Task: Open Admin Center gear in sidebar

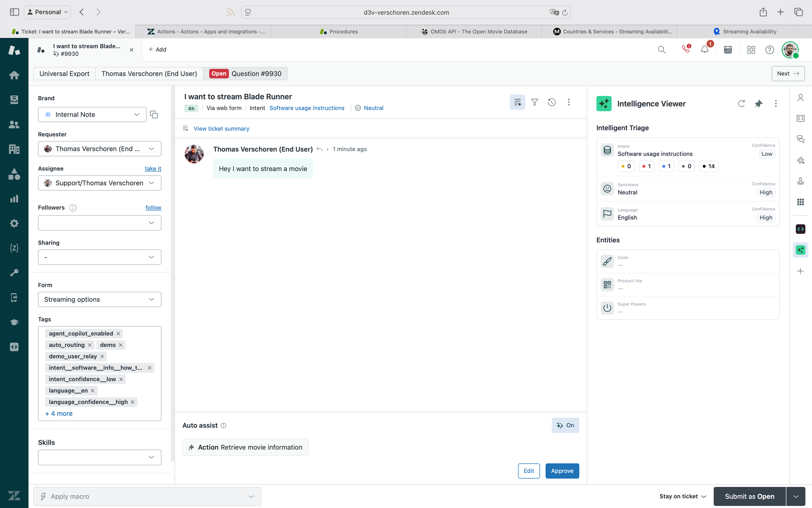Action: click(14, 223)
